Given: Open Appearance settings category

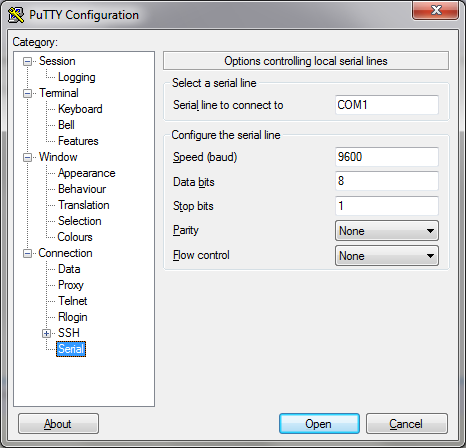Looking at the screenshot, I should (x=86, y=173).
